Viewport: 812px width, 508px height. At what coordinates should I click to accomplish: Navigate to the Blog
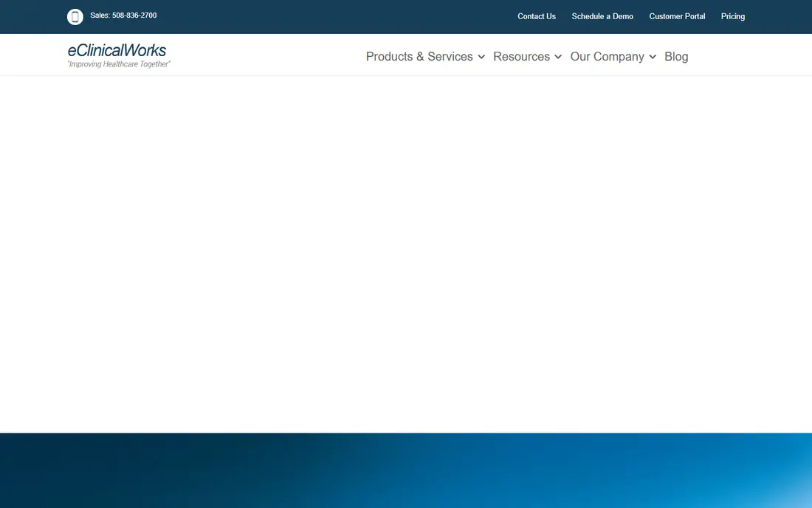tap(675, 56)
